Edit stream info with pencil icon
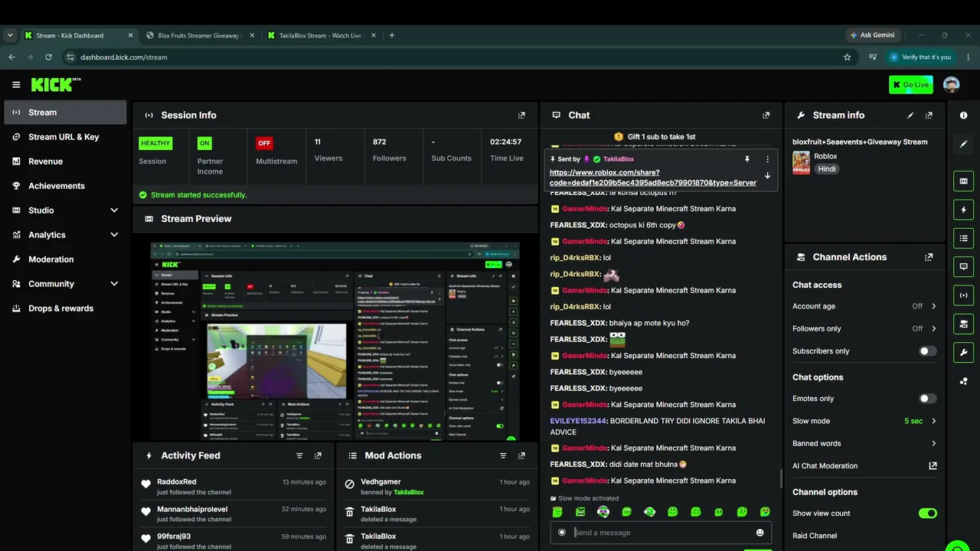The width and height of the screenshot is (980, 551). 910,116
